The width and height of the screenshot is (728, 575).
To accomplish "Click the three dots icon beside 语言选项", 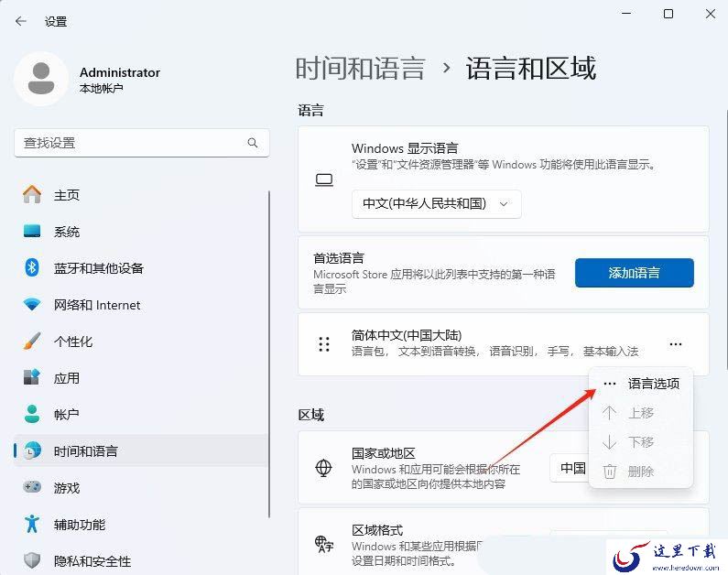I will [x=610, y=384].
